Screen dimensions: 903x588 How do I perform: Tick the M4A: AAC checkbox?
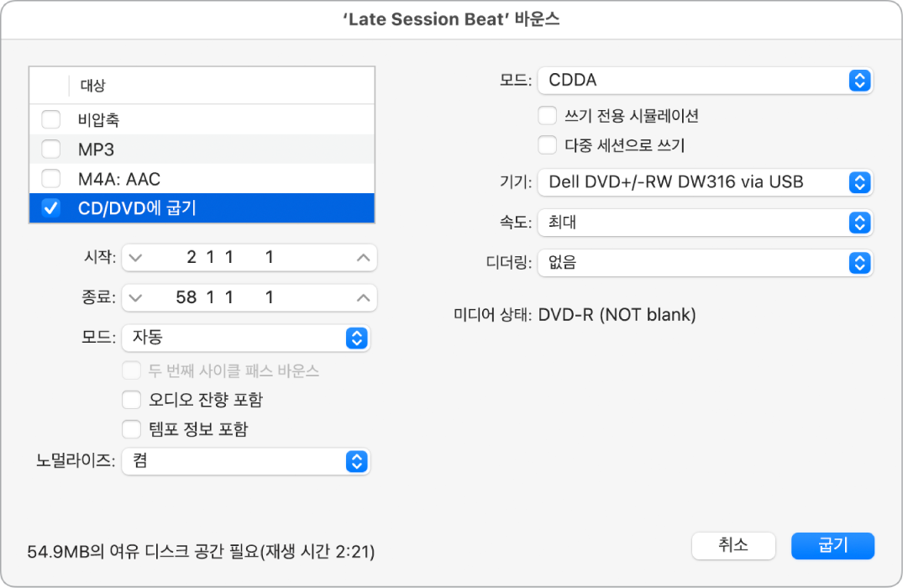coord(51,179)
